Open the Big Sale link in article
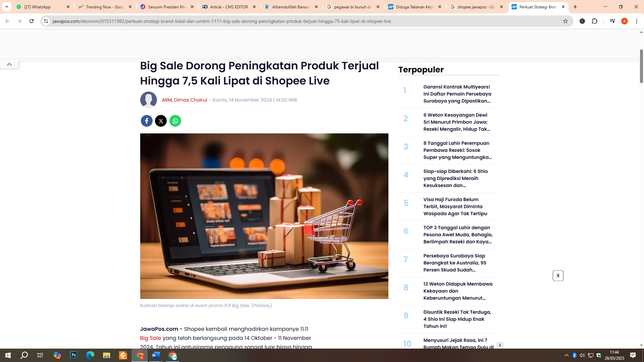Screen dimensions: 644x362 click(150, 338)
